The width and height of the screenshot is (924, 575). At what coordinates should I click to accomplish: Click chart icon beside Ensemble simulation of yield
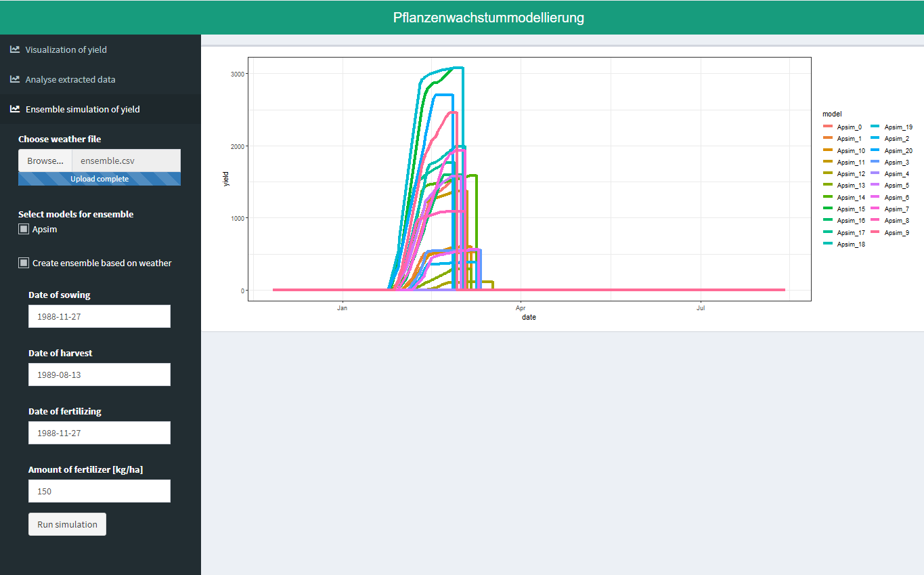pyautogui.click(x=14, y=109)
